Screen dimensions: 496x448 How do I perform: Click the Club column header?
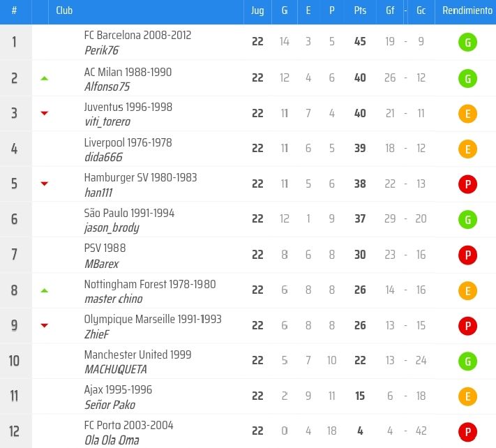click(x=64, y=11)
